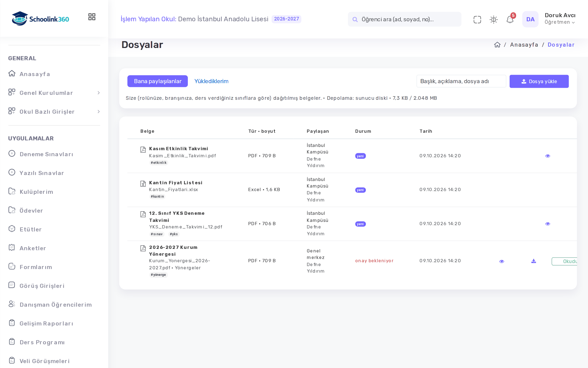Click the Anketler sidebar icon
The height and width of the screenshot is (368, 588).
[12, 248]
